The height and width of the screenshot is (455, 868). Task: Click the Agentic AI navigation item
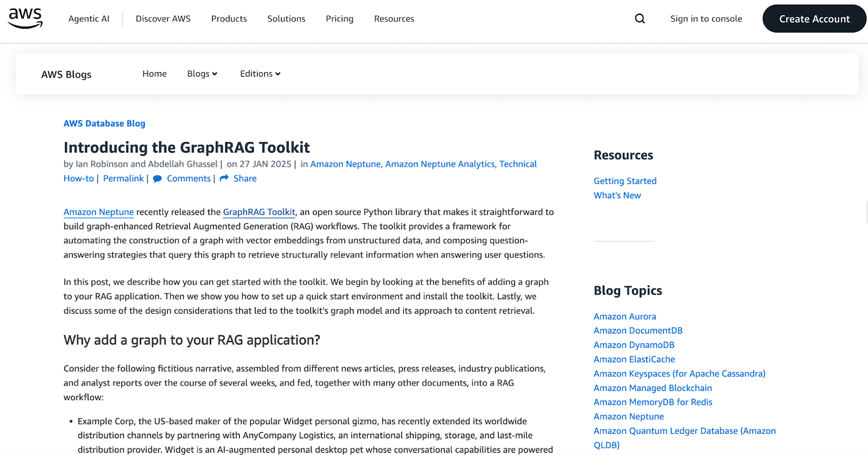(x=88, y=18)
